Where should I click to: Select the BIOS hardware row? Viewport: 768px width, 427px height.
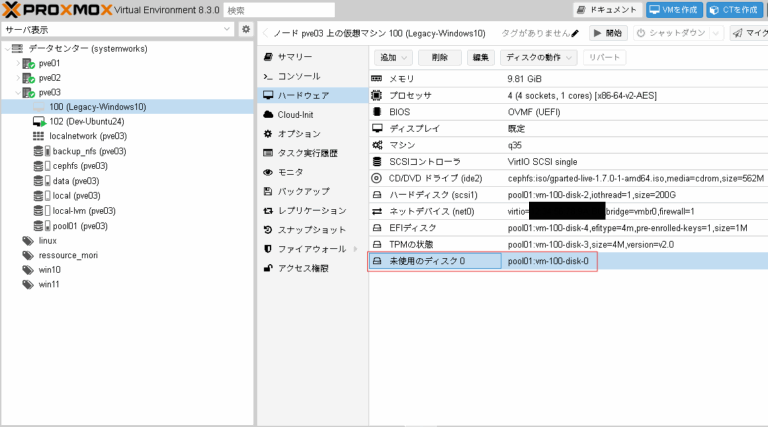(x=568, y=112)
